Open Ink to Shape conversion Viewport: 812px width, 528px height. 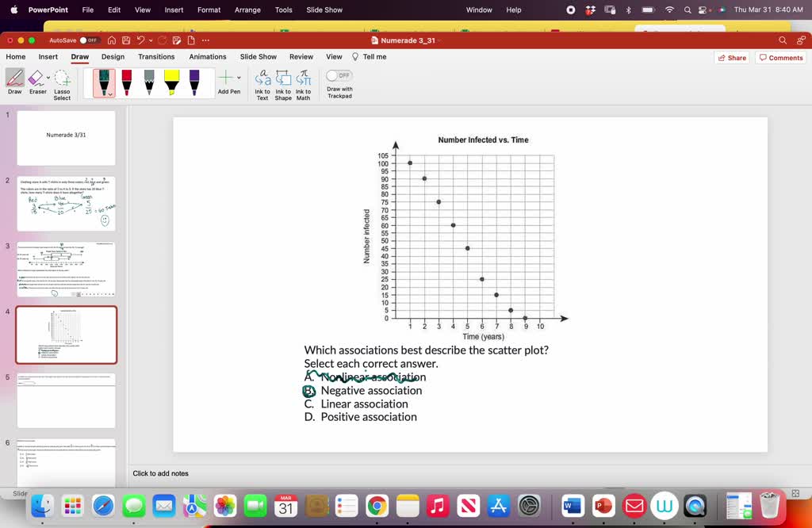(283, 82)
